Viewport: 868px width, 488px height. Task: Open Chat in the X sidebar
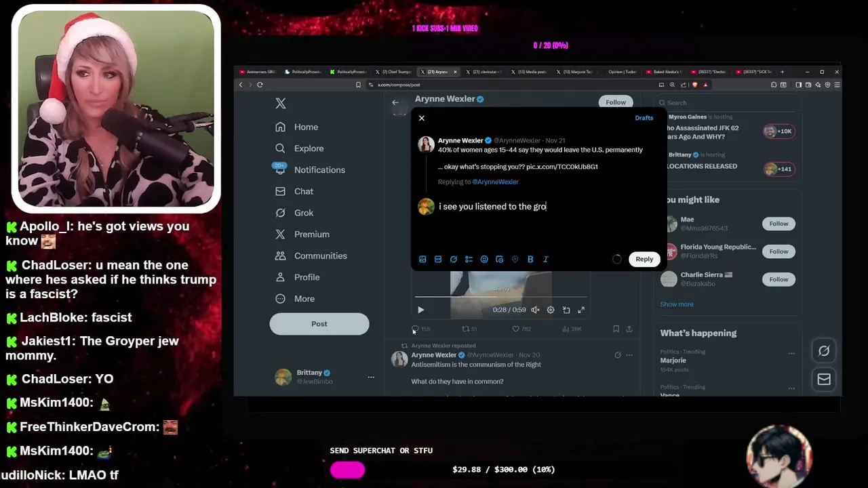click(294, 191)
